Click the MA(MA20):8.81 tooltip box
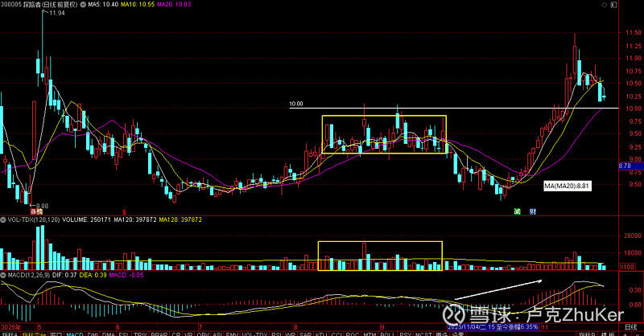Viewport: 644px width, 336px height. (x=568, y=186)
